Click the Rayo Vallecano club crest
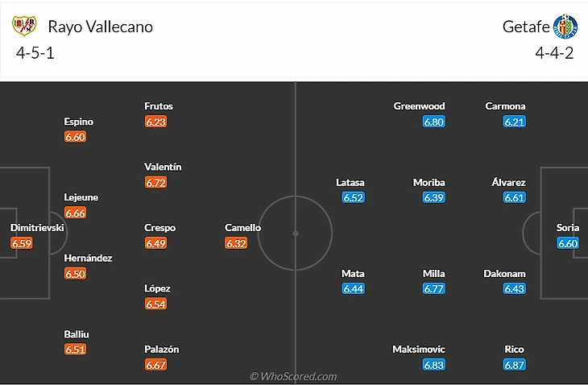The image size is (588, 385). pyautogui.click(x=24, y=26)
